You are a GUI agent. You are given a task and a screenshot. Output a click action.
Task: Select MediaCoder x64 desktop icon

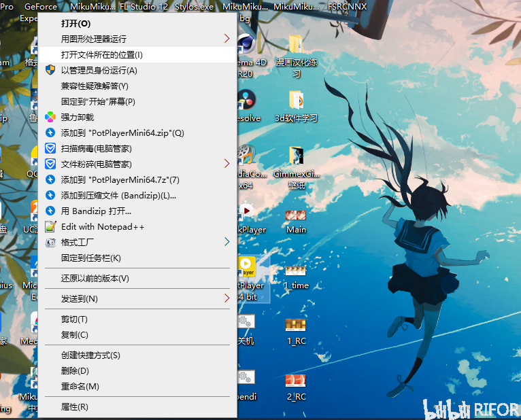(x=247, y=155)
